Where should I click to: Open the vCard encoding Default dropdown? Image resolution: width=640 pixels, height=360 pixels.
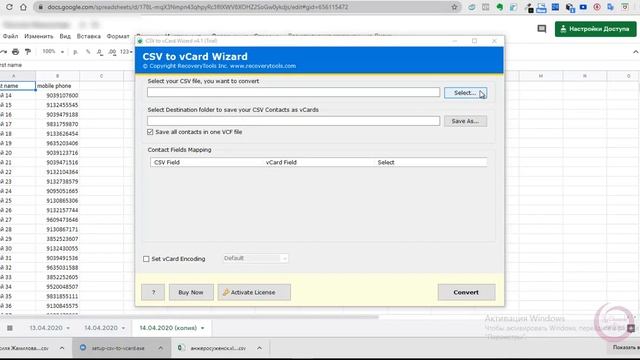click(x=256, y=258)
